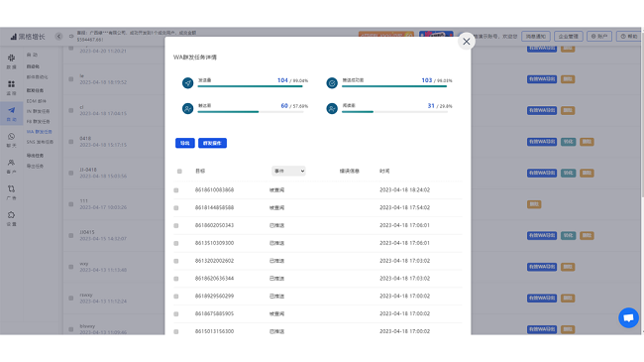Tick the background list checkbox for task le
Viewport: 644px width, 362px height.
71,79
